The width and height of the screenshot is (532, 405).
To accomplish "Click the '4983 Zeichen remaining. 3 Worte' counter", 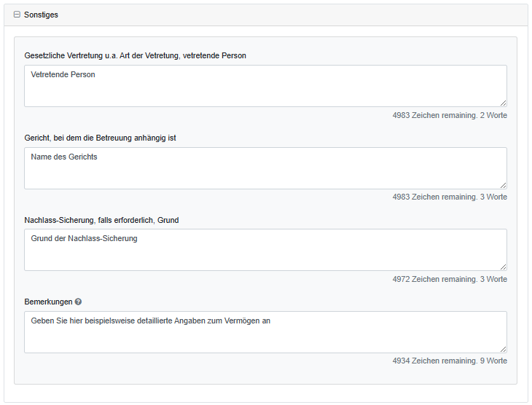I will click(449, 197).
